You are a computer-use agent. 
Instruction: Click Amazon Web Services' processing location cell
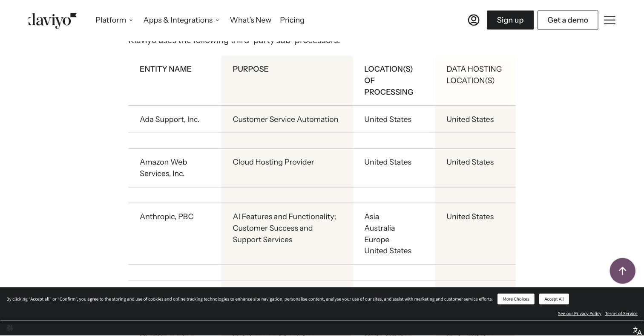394,168
